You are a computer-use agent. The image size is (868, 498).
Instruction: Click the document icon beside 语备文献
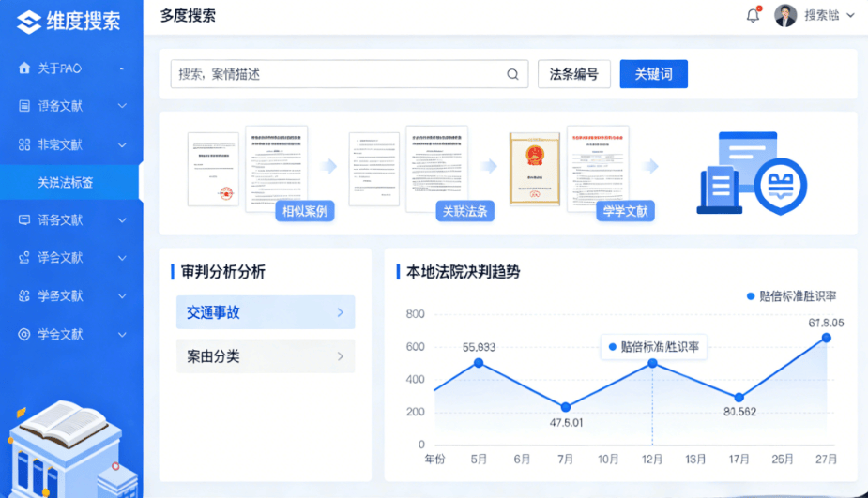click(x=24, y=106)
